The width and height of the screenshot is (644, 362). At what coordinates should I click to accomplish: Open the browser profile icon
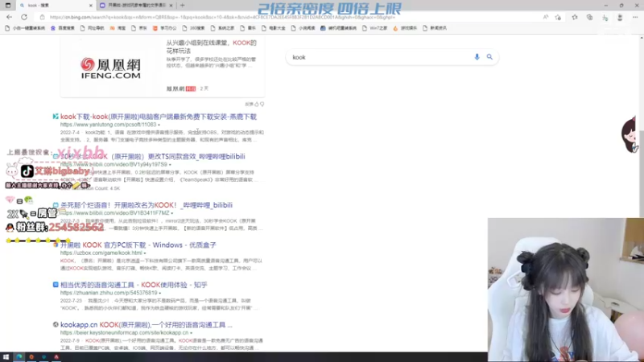620,17
